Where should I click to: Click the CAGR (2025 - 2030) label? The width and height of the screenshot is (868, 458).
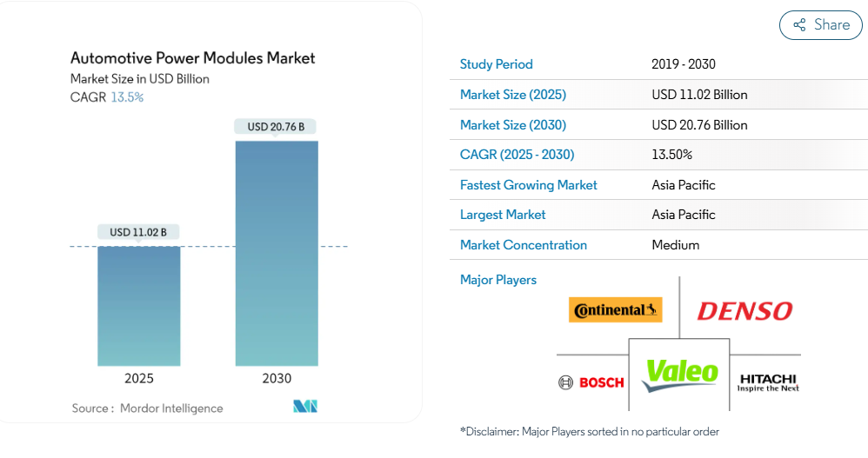tap(517, 155)
